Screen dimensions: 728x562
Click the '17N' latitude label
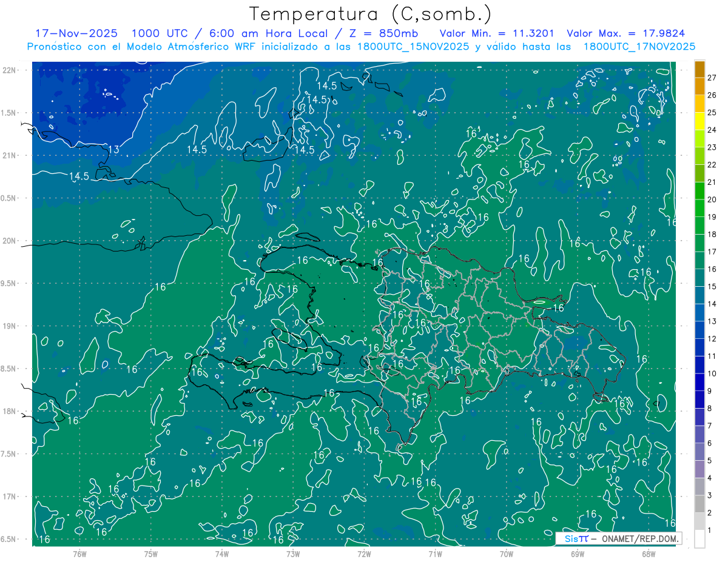tap(10, 497)
